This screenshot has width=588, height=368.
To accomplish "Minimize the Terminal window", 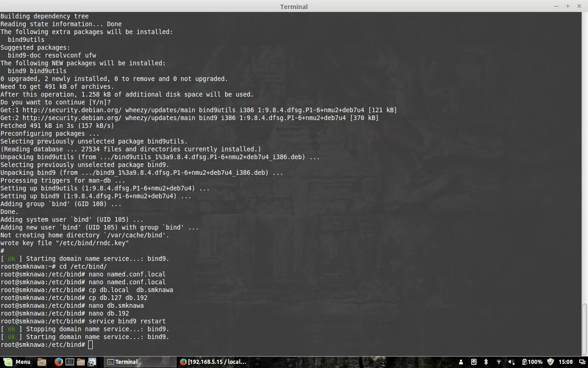I will 556,6.
